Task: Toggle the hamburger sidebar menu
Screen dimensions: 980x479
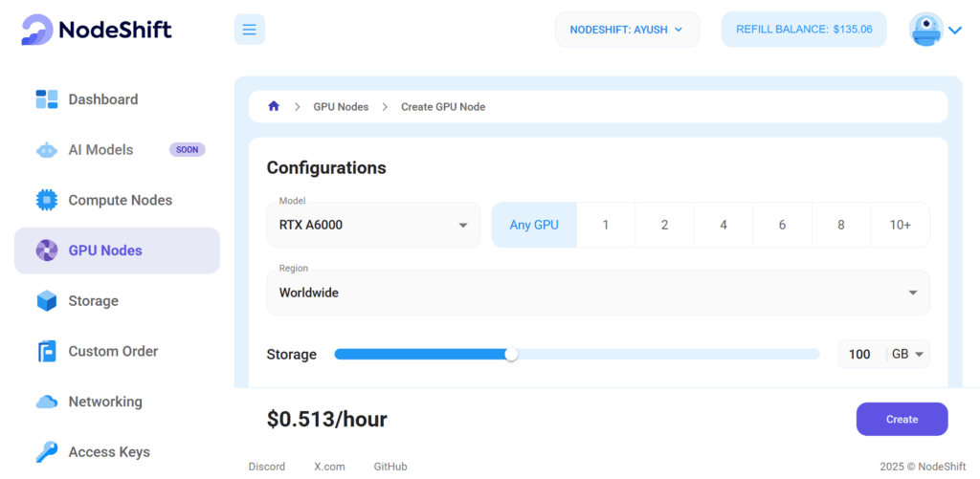Action: click(250, 30)
